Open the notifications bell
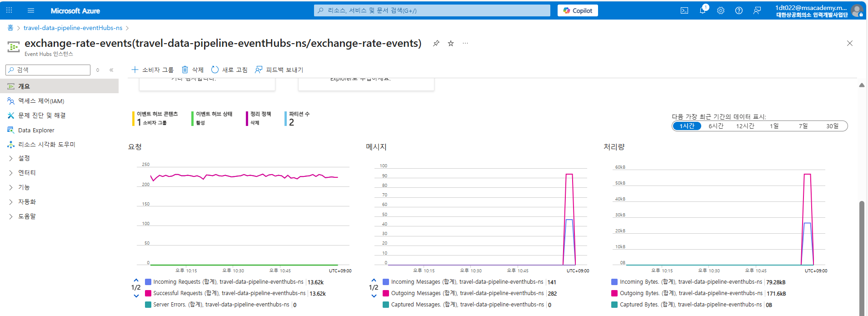Screen dimensions: 868x316 [703, 10]
